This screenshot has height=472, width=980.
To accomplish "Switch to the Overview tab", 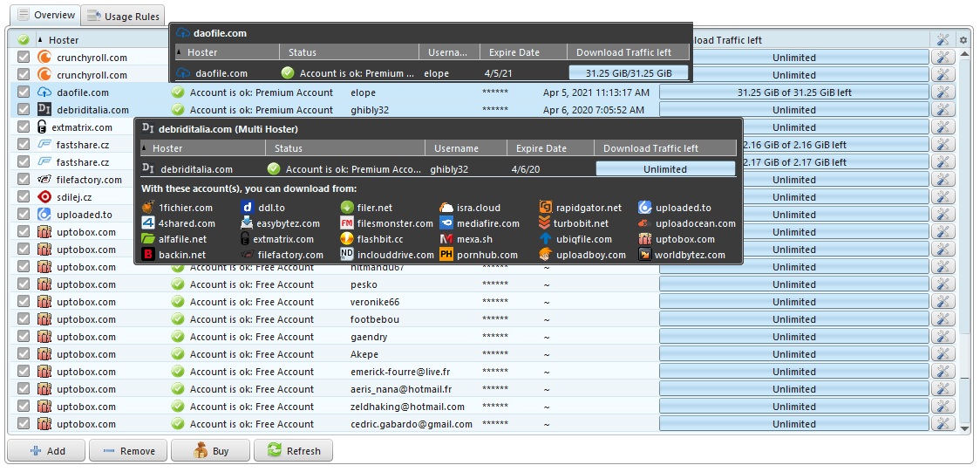I will click(x=45, y=14).
